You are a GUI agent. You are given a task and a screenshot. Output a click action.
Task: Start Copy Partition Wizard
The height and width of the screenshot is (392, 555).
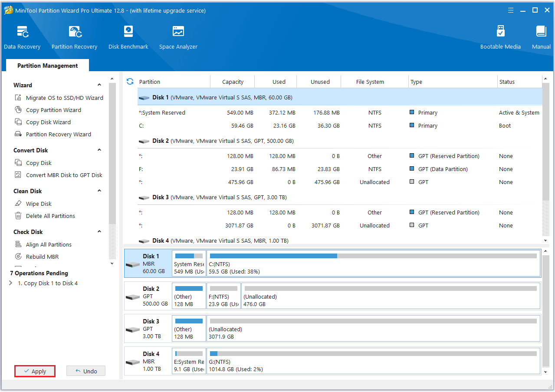tap(48, 110)
